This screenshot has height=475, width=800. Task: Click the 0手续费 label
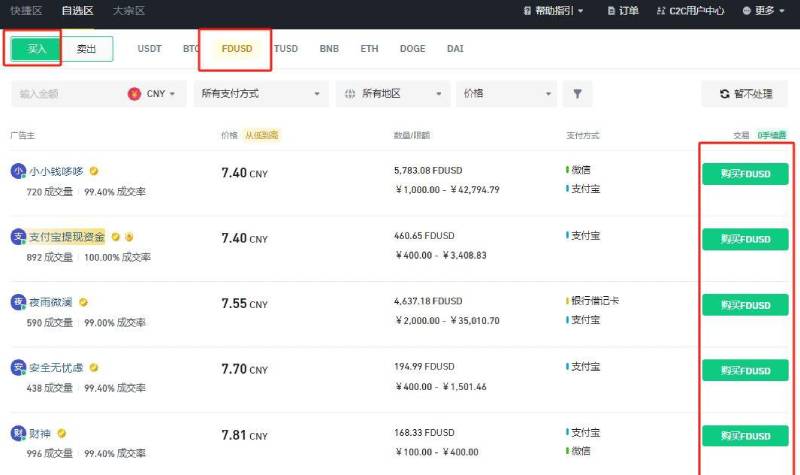click(x=772, y=135)
